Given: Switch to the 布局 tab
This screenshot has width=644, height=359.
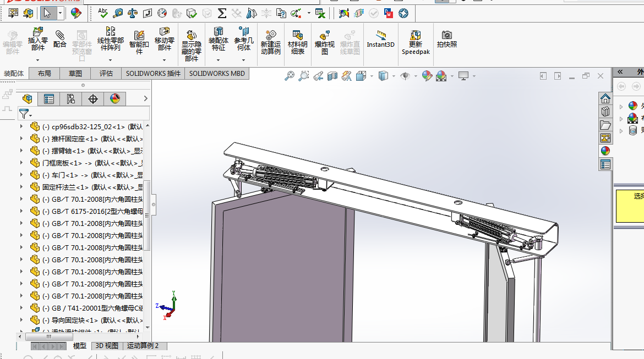Looking at the screenshot, I should [x=45, y=74].
